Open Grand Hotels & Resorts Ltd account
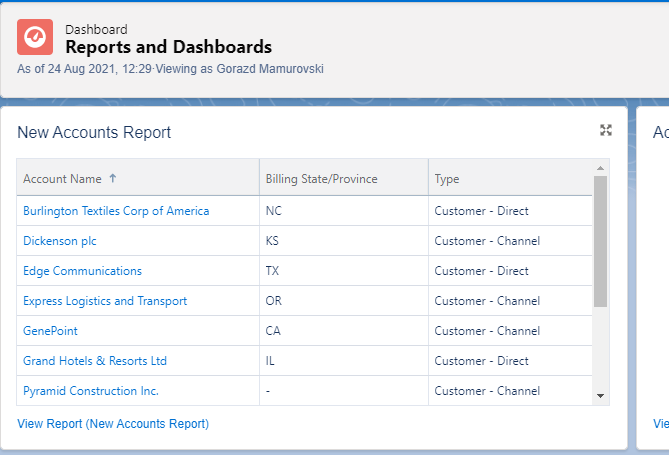The image size is (669, 456). [95, 361]
